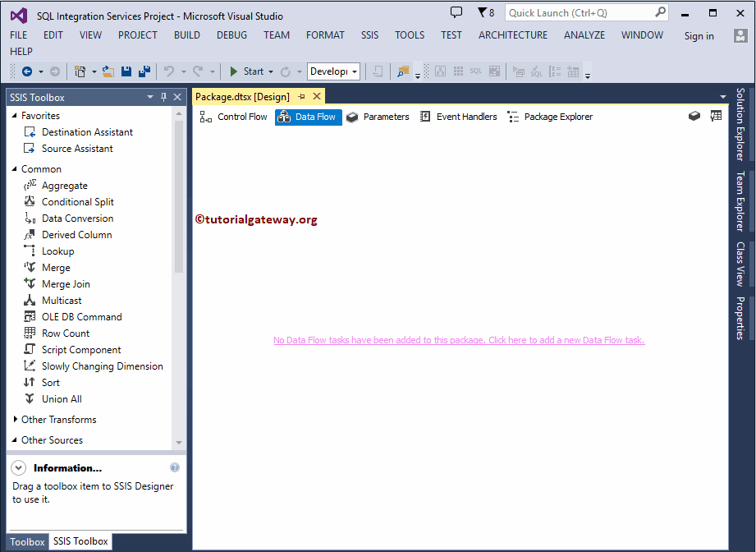
Task: Click the link to add a new Data Flow task
Action: click(x=460, y=340)
